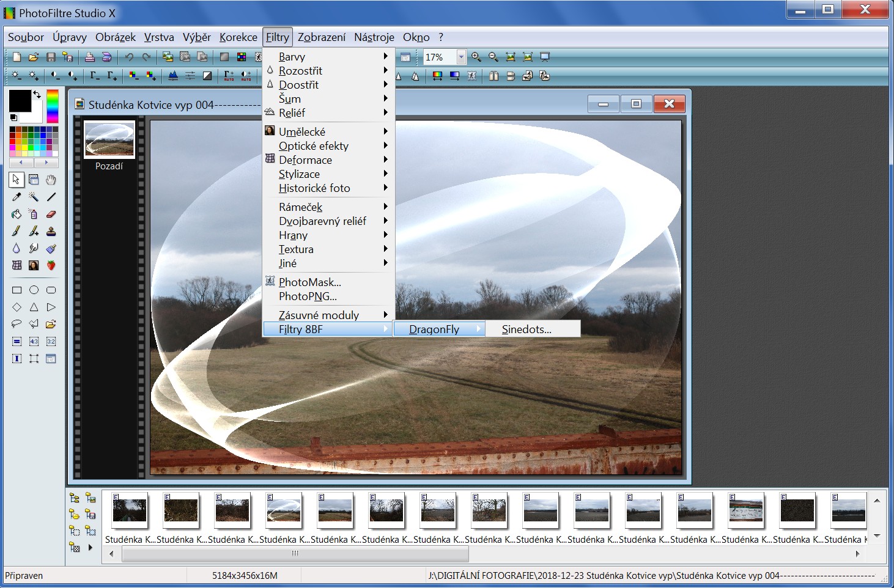This screenshot has height=588, width=894.
Task: Open the Korekce menu
Action: [x=238, y=37]
